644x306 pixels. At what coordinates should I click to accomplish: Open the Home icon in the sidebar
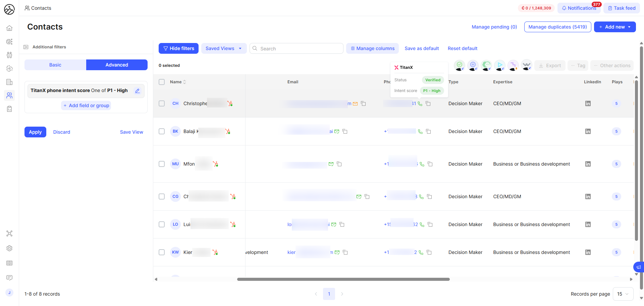pos(9,28)
